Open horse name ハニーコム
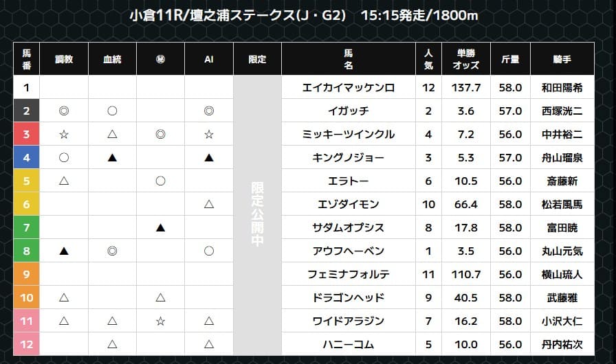616x364 pixels. [x=349, y=344]
